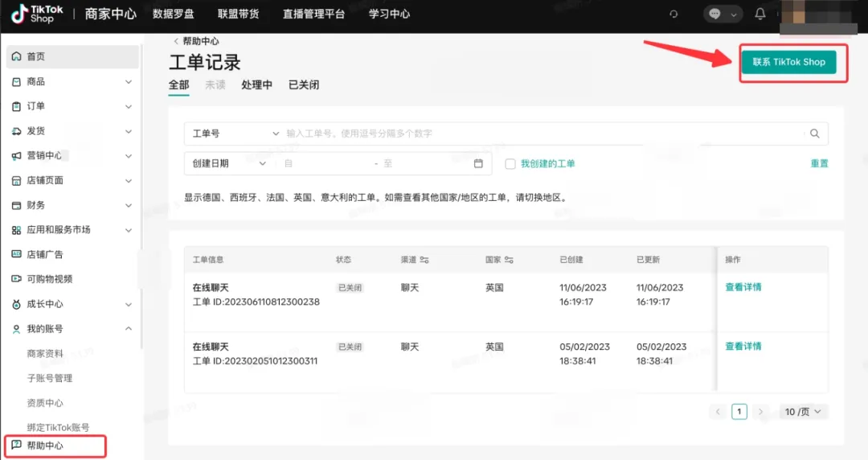
Task: Open the 工单号 search type dropdown
Action: point(233,133)
